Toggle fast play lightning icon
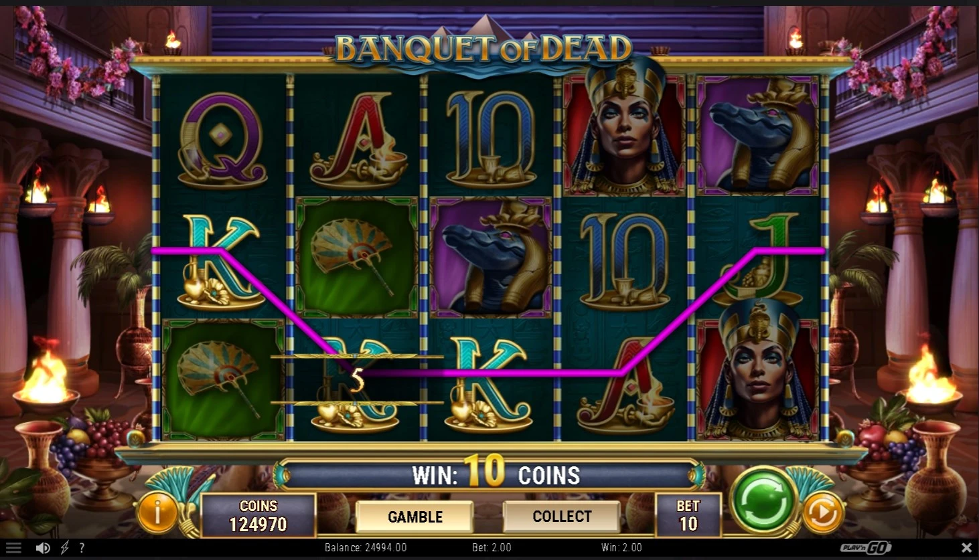 [x=65, y=548]
